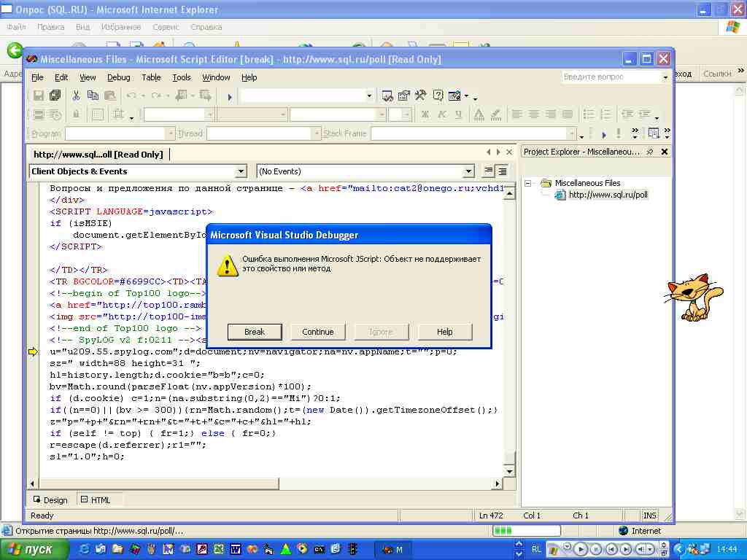Close the Project Explorer panel
The image size is (747, 560).
click(665, 152)
